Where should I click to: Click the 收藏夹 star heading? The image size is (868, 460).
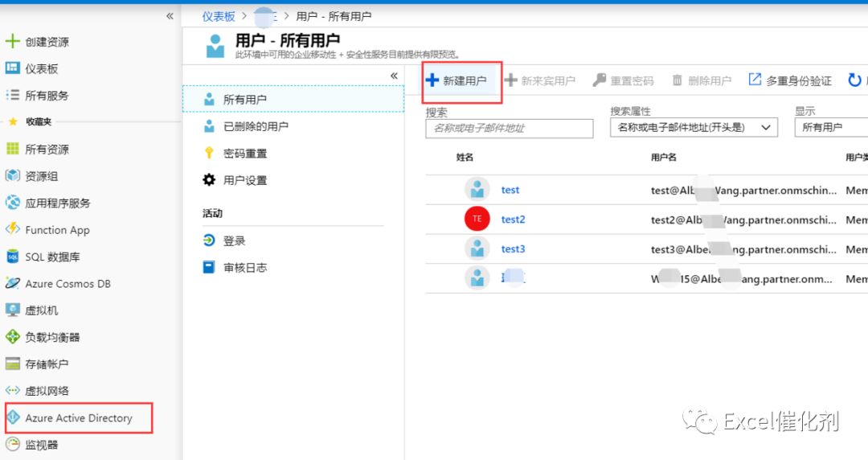[31, 121]
